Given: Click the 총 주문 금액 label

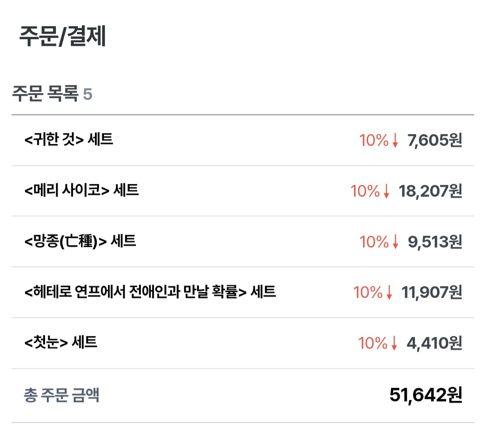Looking at the screenshot, I should 61,395.
